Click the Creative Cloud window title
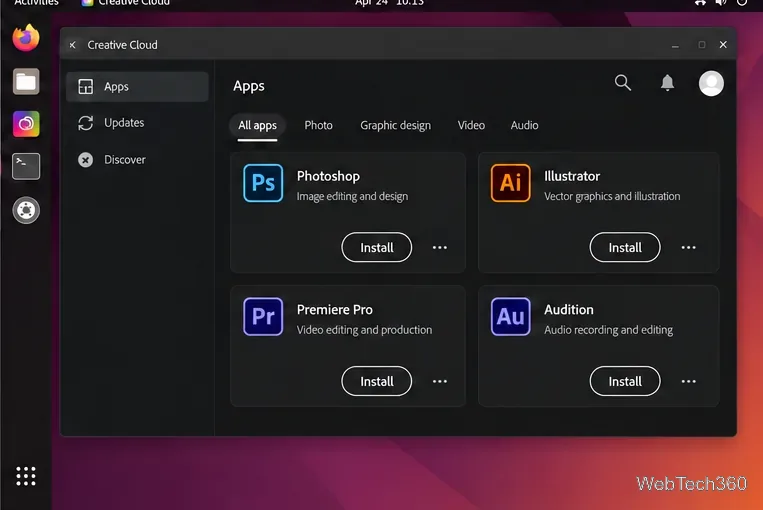 123,45
